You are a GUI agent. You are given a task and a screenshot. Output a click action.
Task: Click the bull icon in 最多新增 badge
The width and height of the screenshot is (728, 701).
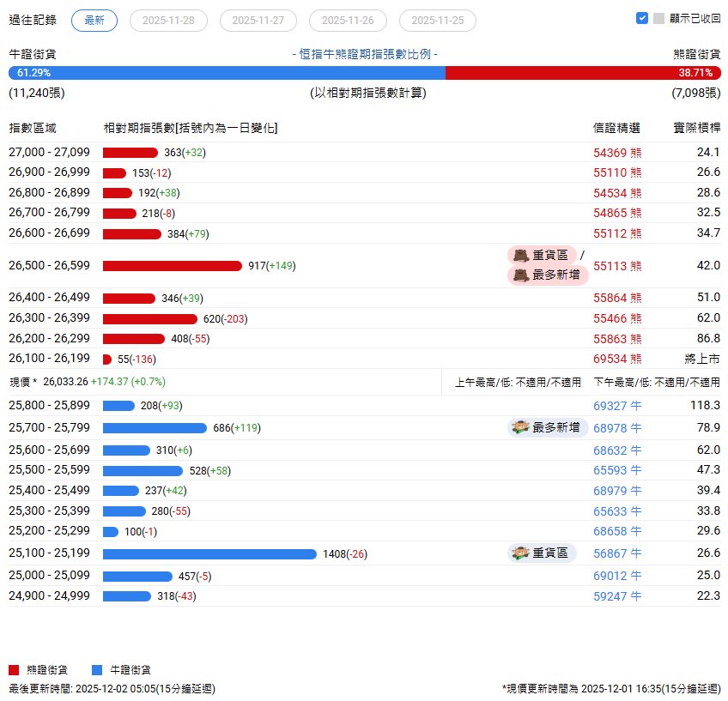click(x=521, y=427)
